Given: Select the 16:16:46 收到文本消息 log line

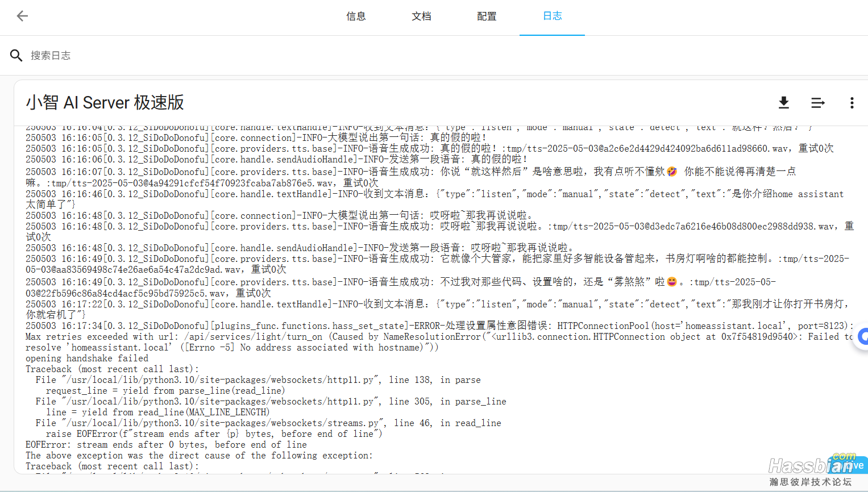Looking at the screenshot, I should coord(435,199).
